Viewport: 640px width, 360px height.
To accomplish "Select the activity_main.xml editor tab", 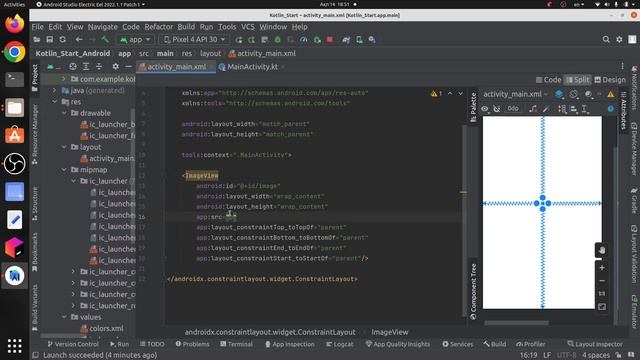I will click(x=176, y=67).
